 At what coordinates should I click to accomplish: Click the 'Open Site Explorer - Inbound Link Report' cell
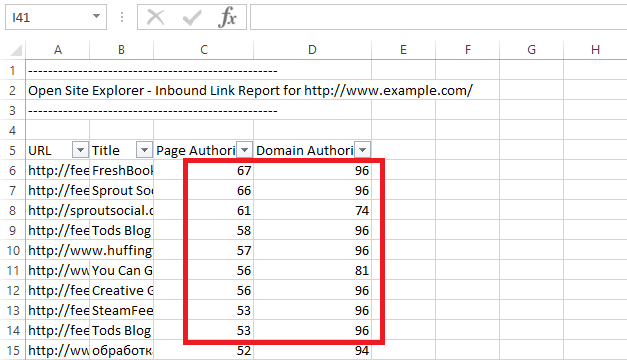[x=250, y=90]
